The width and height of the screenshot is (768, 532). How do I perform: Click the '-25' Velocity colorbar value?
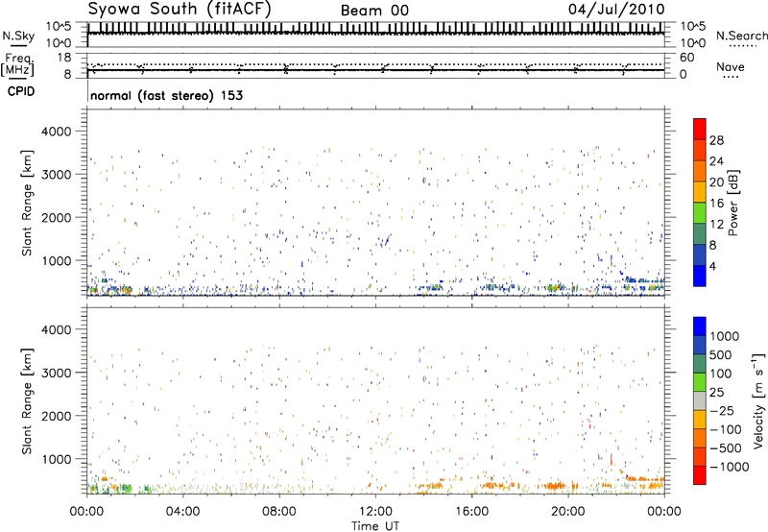[724, 410]
